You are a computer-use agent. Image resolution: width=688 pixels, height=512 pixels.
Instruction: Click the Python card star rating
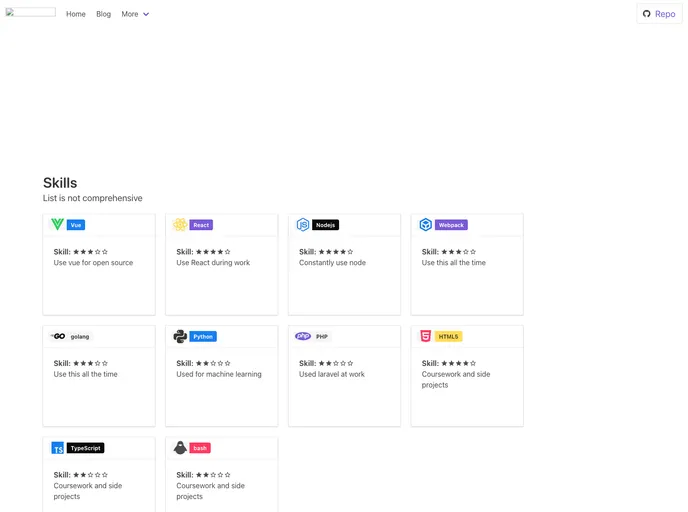coord(213,363)
